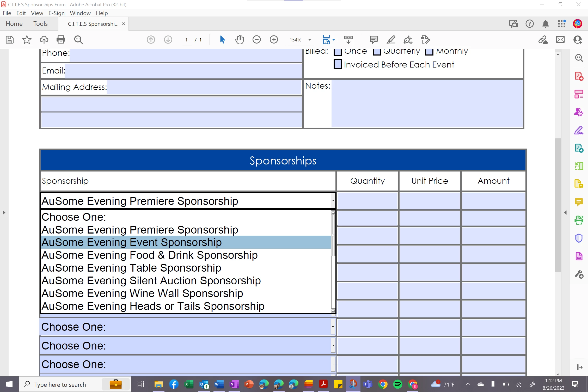Select the Hand pan tool
The height and width of the screenshot is (392, 588).
[x=240, y=40]
